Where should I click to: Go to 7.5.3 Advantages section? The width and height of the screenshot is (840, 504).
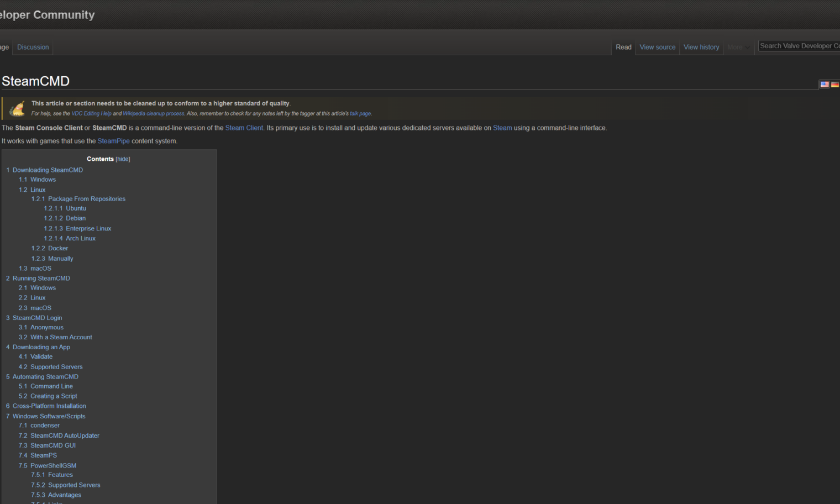pyautogui.click(x=56, y=495)
